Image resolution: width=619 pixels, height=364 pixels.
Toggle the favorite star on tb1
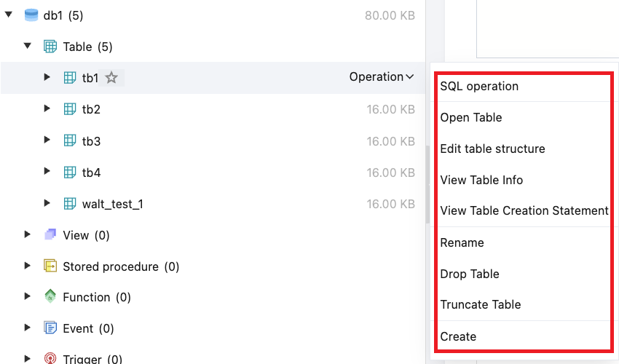111,78
